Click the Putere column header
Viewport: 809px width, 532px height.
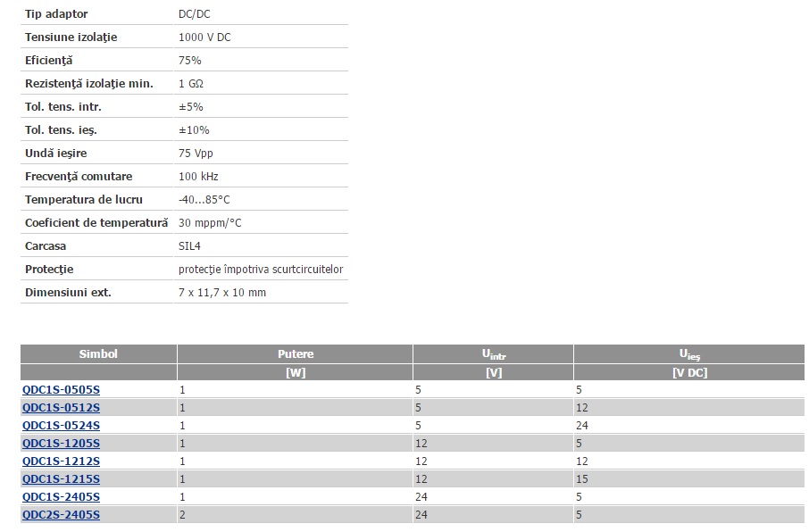296,354
